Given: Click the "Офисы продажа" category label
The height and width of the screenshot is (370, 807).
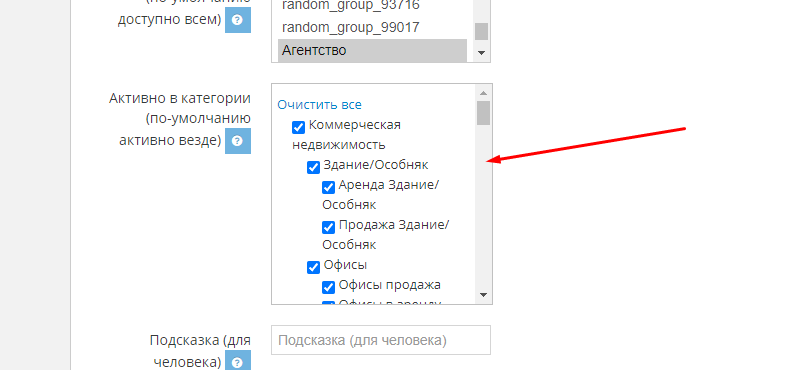Looking at the screenshot, I should point(390,285).
